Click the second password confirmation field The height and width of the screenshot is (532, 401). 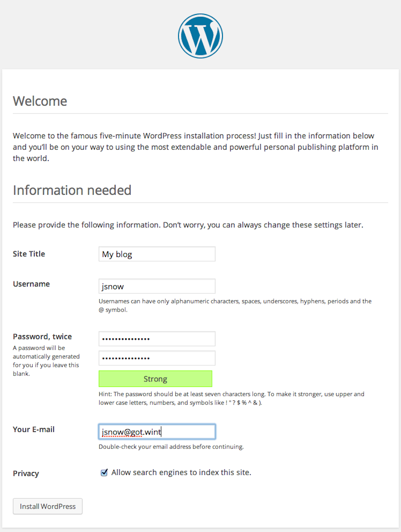157,358
